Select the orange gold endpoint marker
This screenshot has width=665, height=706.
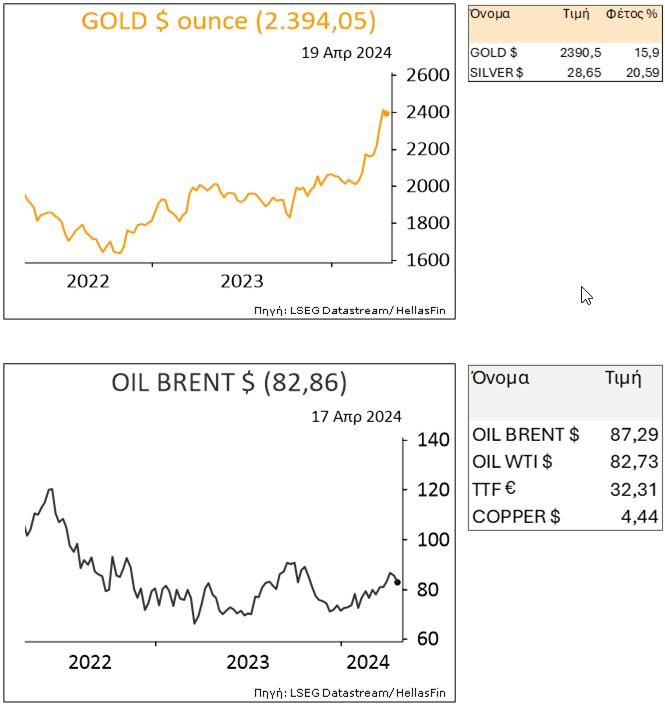[386, 113]
